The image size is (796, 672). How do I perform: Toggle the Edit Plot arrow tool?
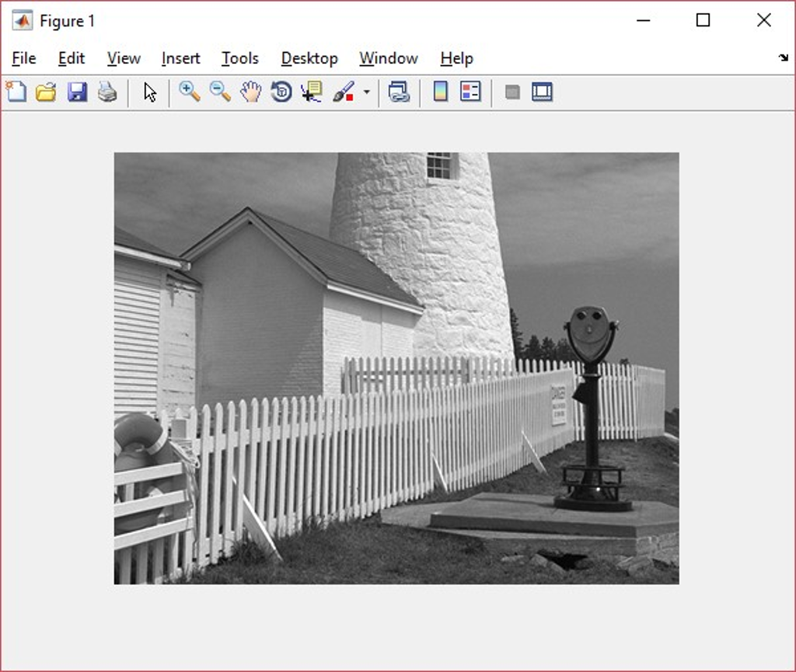pyautogui.click(x=150, y=92)
